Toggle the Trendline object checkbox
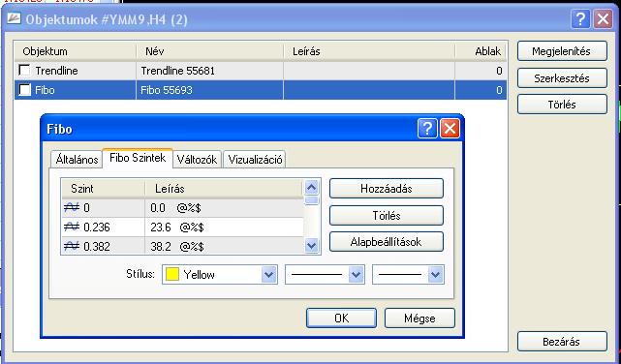The image size is (621, 364). coord(24,71)
